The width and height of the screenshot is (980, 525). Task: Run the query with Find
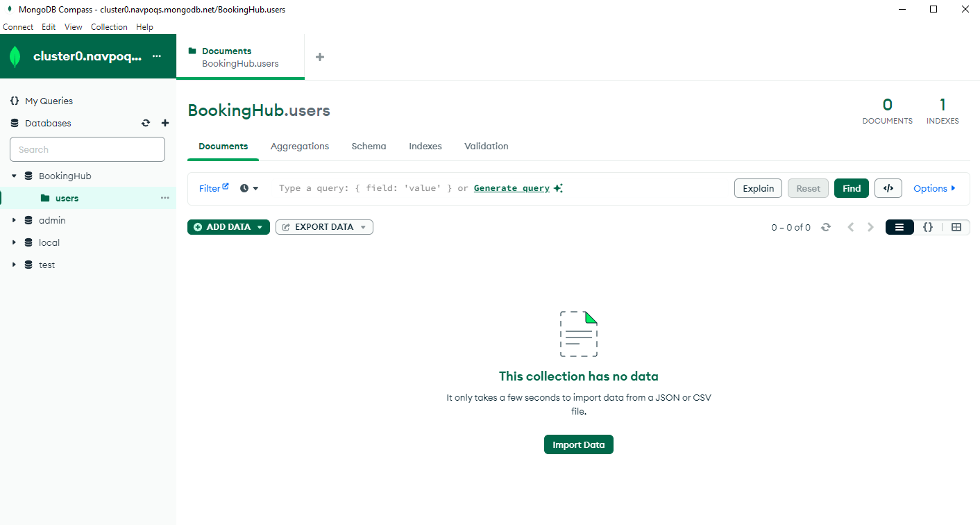pos(852,188)
